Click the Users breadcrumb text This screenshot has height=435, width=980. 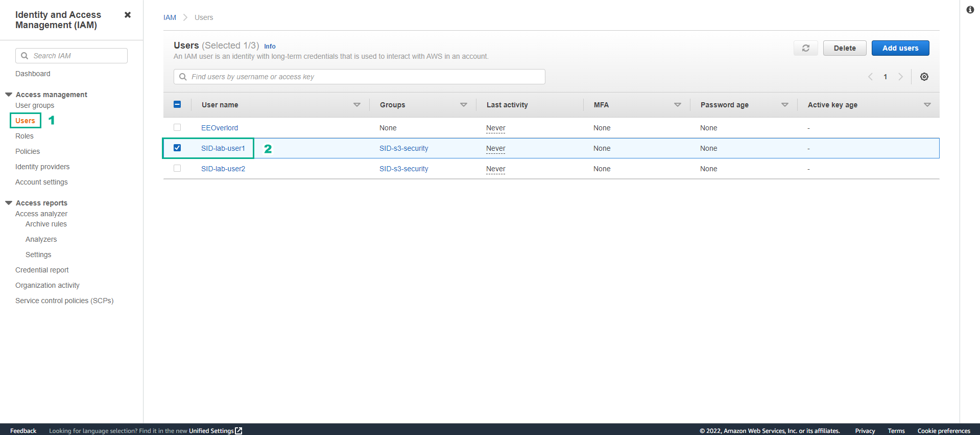[x=204, y=17]
